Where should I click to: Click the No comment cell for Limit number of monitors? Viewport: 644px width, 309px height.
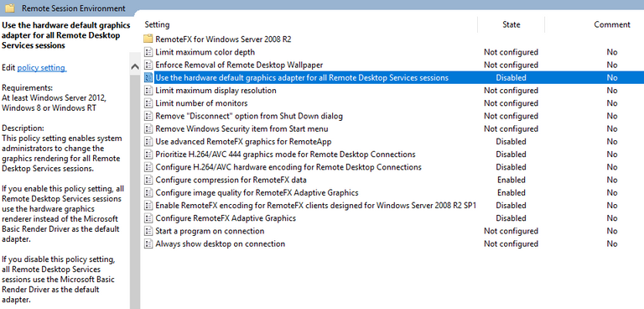[612, 103]
